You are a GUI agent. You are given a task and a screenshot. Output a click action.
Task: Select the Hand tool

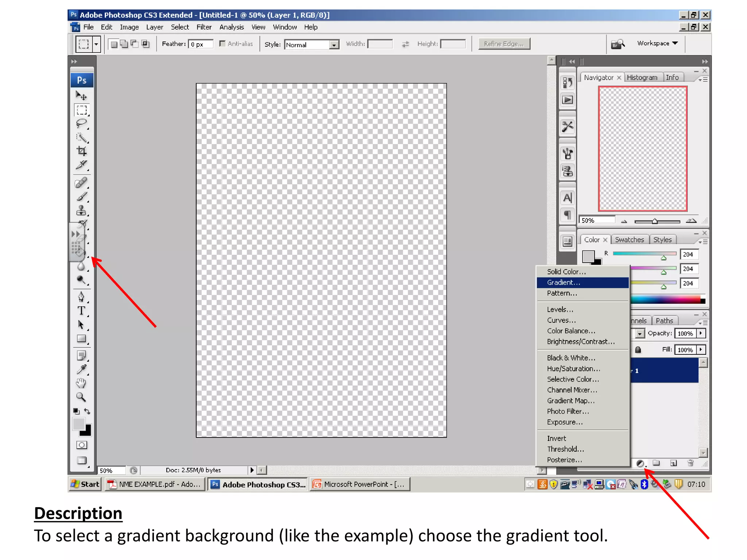coord(81,383)
